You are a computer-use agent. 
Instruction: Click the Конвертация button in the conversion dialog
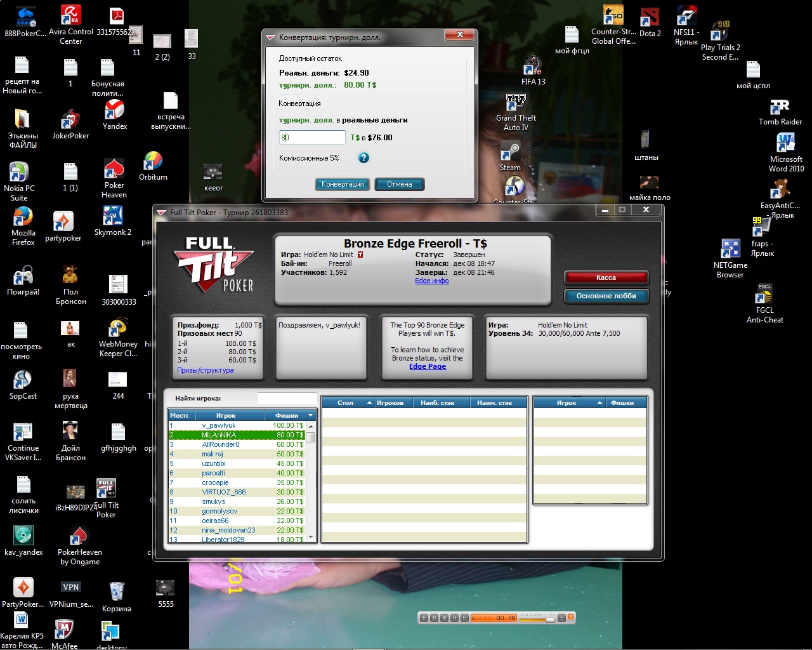(x=343, y=184)
